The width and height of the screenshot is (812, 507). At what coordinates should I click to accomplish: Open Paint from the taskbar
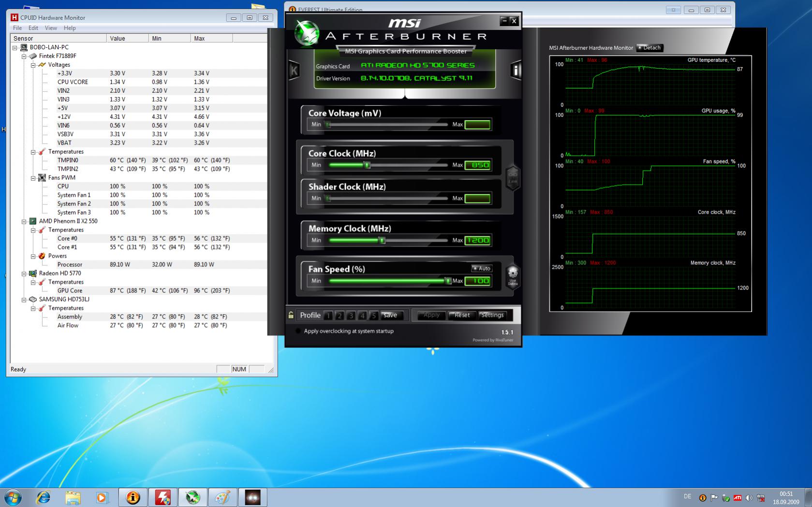pyautogui.click(x=223, y=497)
